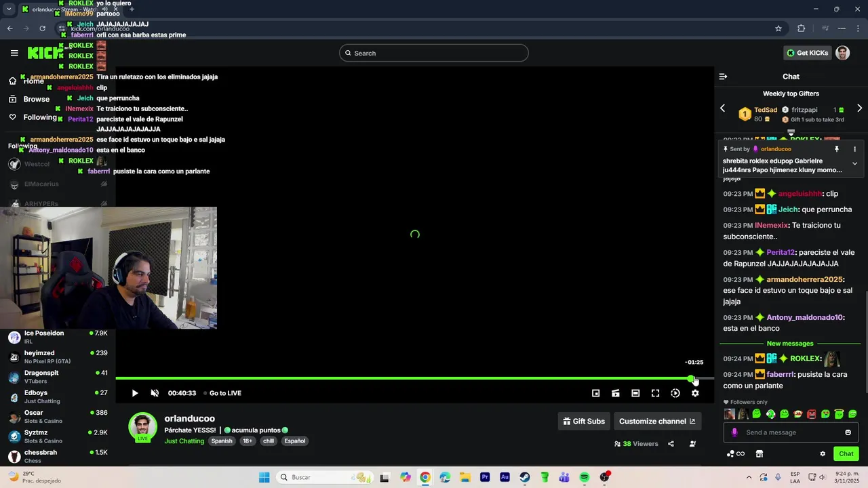Open Following in the sidebar

point(33,117)
